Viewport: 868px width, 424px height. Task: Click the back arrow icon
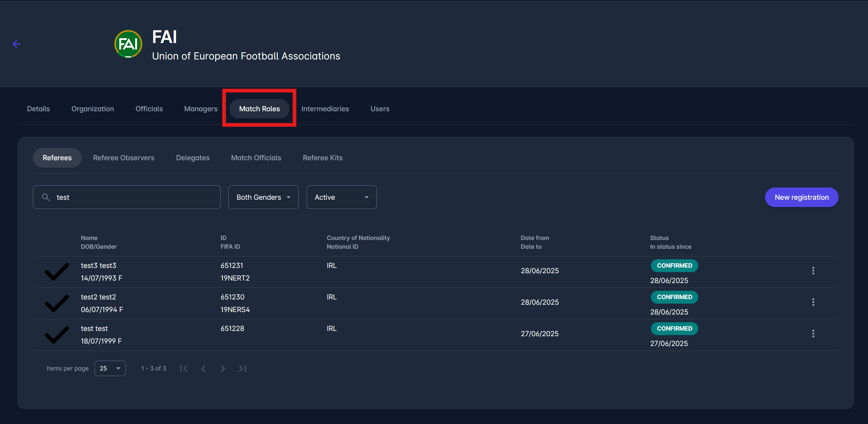tap(16, 44)
